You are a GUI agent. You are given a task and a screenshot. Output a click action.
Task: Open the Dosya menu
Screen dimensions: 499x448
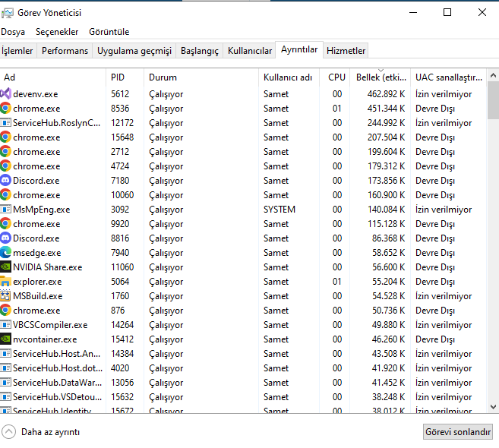pyautogui.click(x=13, y=32)
